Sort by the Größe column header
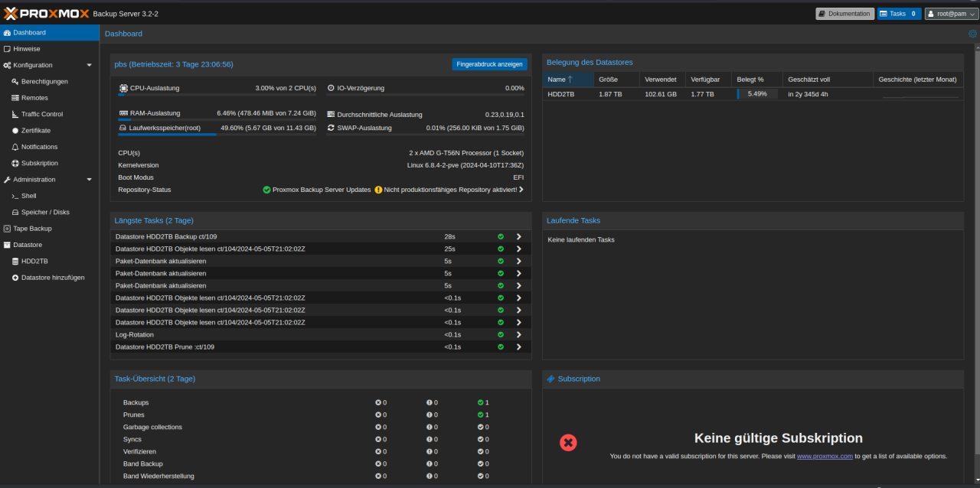This screenshot has width=980, height=488. [616, 80]
